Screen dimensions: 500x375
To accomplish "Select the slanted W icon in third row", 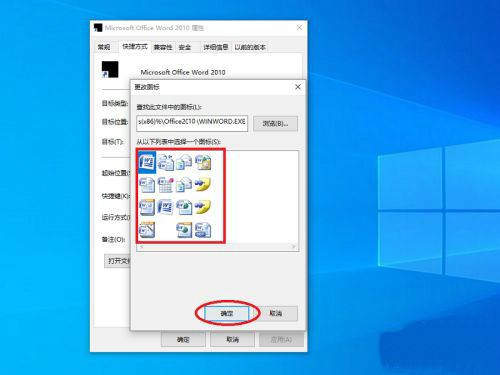I will coord(166,207).
